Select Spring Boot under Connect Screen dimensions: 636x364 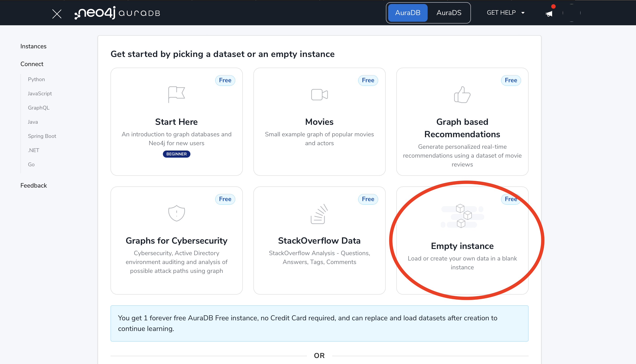tap(42, 136)
